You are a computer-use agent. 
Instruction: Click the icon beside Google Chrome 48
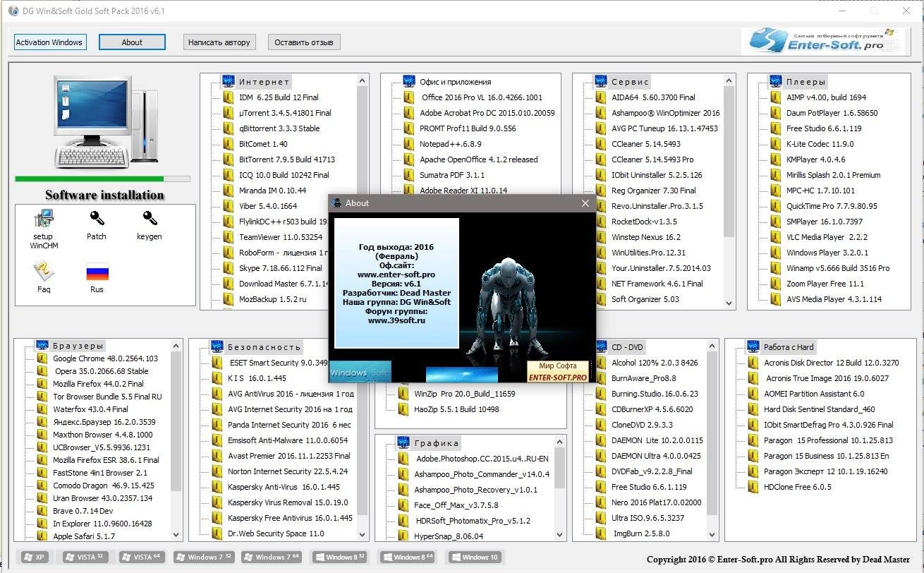[x=42, y=358]
